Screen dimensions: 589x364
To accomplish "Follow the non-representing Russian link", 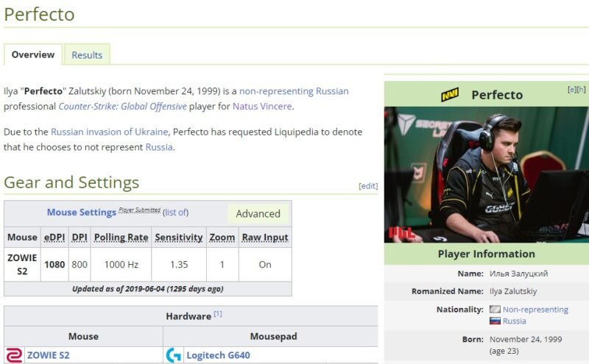I will click(x=294, y=91).
